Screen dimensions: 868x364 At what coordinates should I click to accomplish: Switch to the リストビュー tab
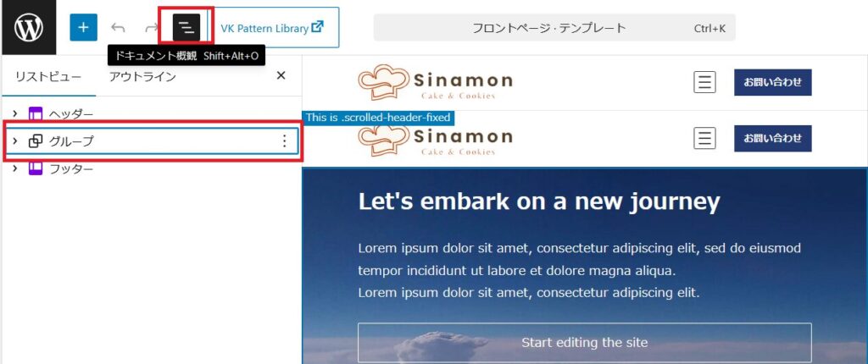coord(47,76)
